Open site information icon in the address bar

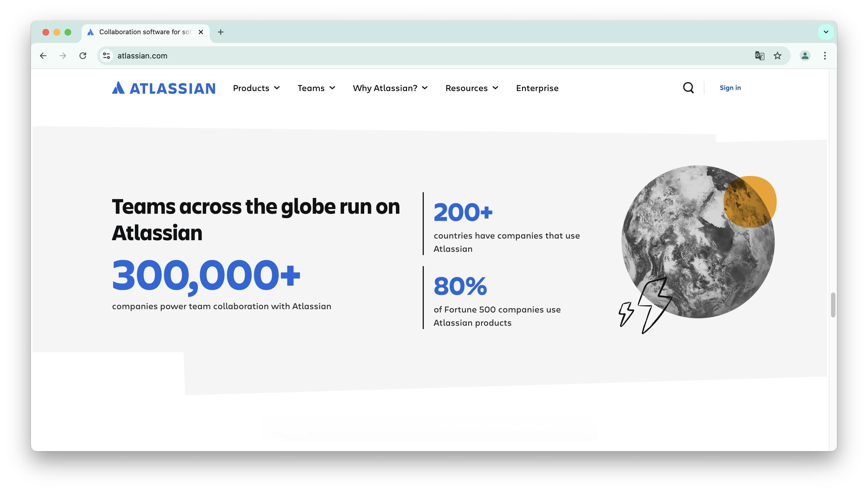click(x=106, y=56)
